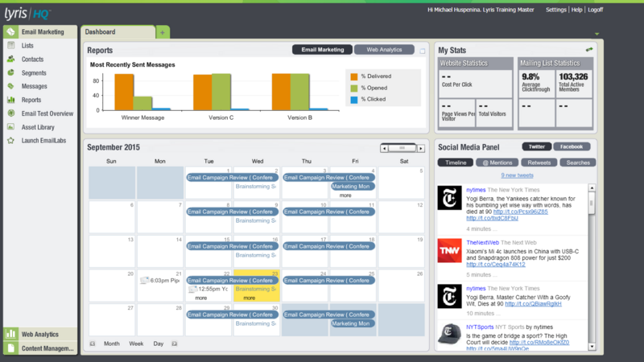Expand the Web Analytics sidebar section
Image resolution: width=644 pixels, height=362 pixels.
pos(39,334)
